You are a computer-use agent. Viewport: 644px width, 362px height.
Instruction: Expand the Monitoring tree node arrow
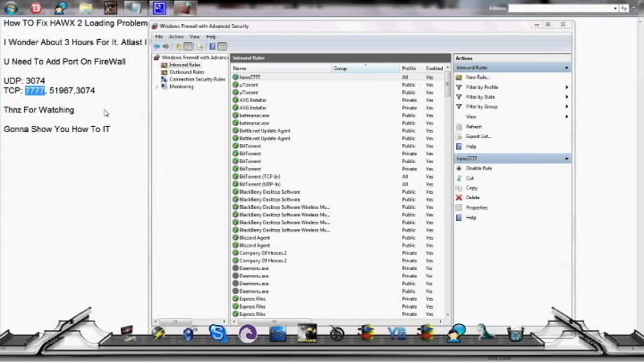(x=157, y=86)
